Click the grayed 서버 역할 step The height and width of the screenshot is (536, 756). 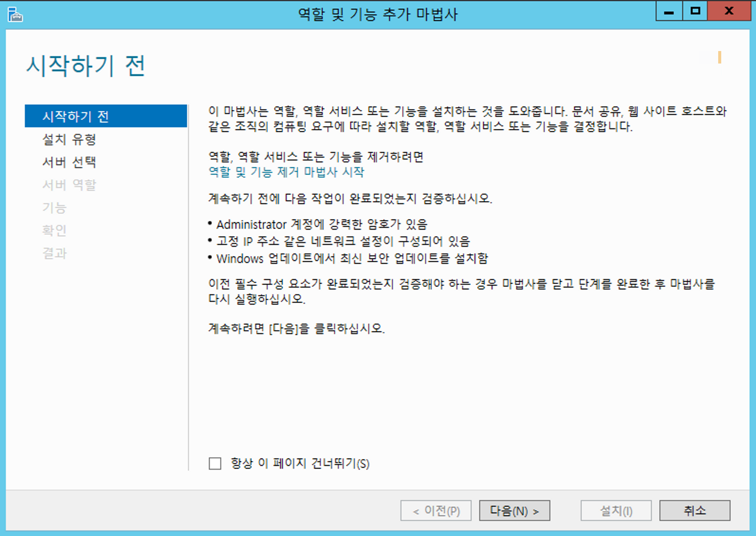[69, 185]
